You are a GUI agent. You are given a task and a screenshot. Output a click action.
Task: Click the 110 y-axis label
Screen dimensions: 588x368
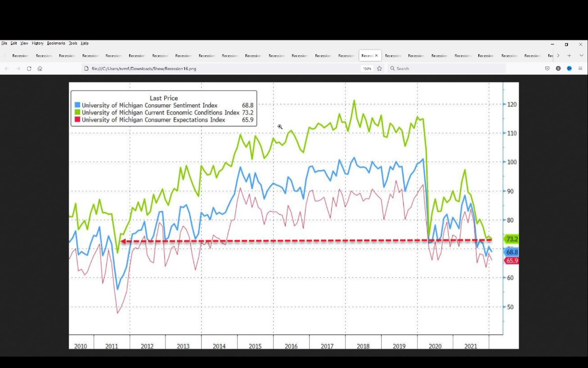pyautogui.click(x=511, y=133)
